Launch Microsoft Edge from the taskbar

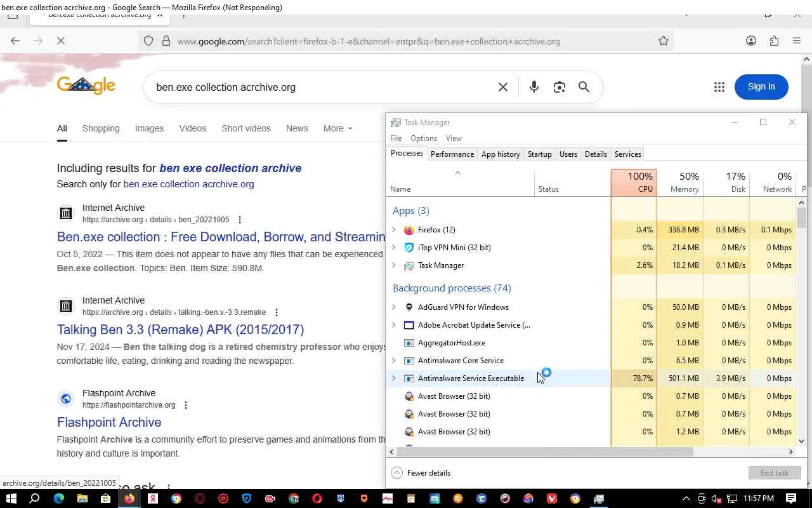(58, 498)
